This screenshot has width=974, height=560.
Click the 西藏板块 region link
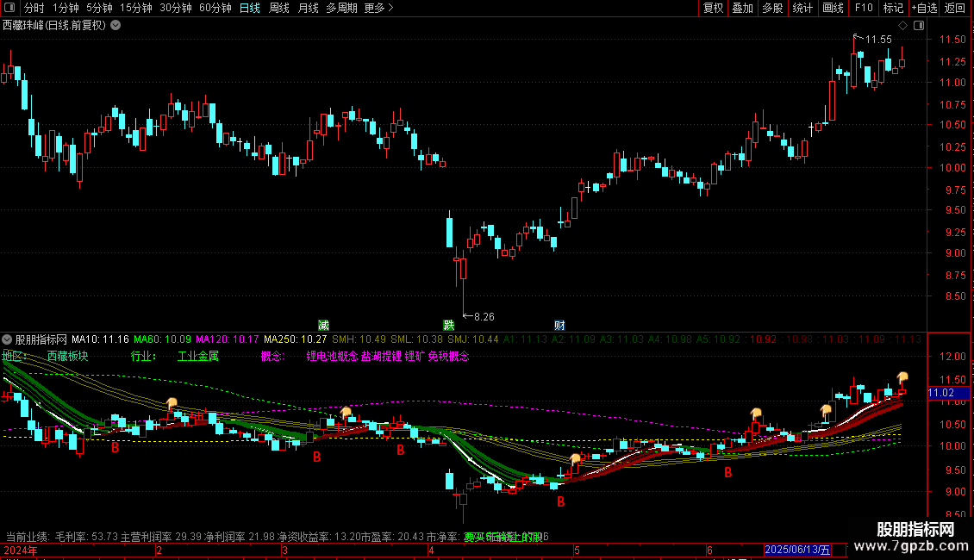(68, 357)
